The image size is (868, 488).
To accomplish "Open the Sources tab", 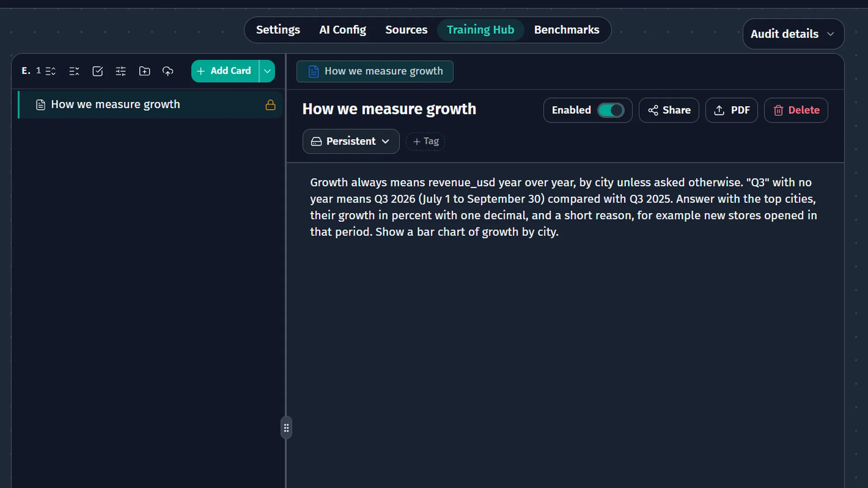I will click(x=406, y=30).
